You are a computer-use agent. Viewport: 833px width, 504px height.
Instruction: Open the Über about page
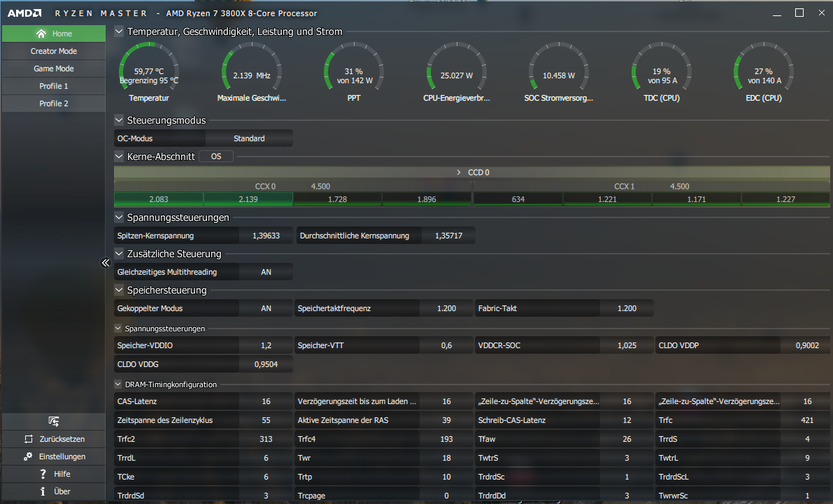click(x=54, y=492)
